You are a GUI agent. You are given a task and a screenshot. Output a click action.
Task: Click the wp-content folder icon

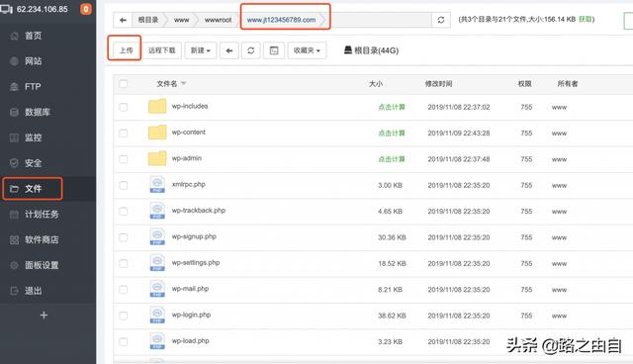click(157, 132)
